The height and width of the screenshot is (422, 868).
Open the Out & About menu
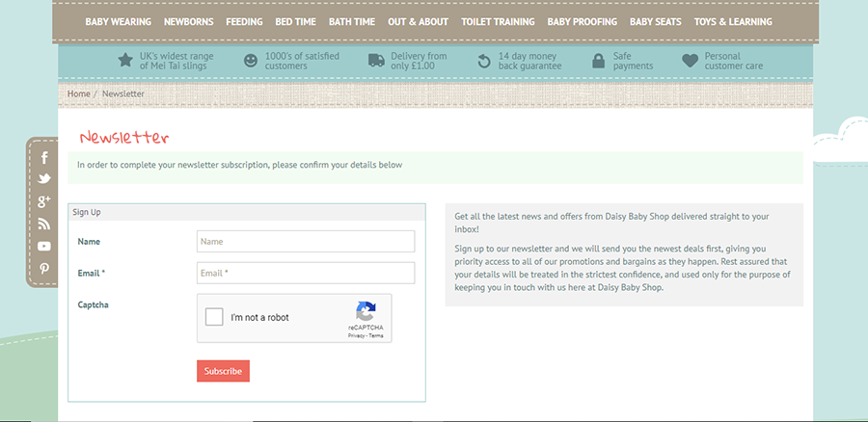pos(418,21)
